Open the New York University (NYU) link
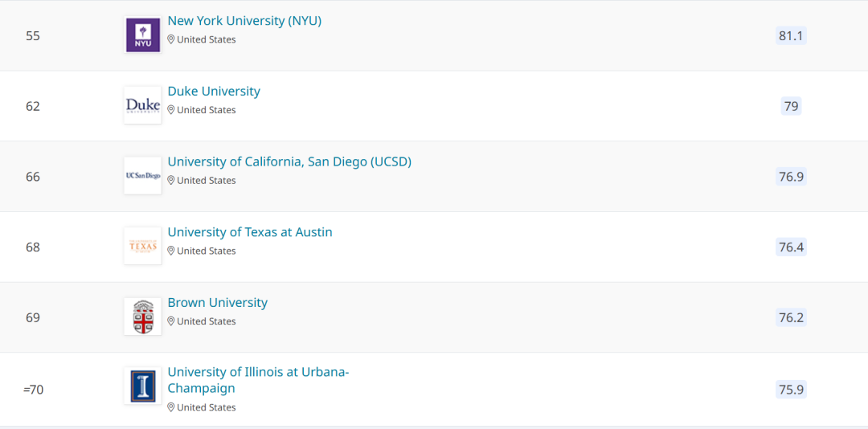 pos(244,21)
